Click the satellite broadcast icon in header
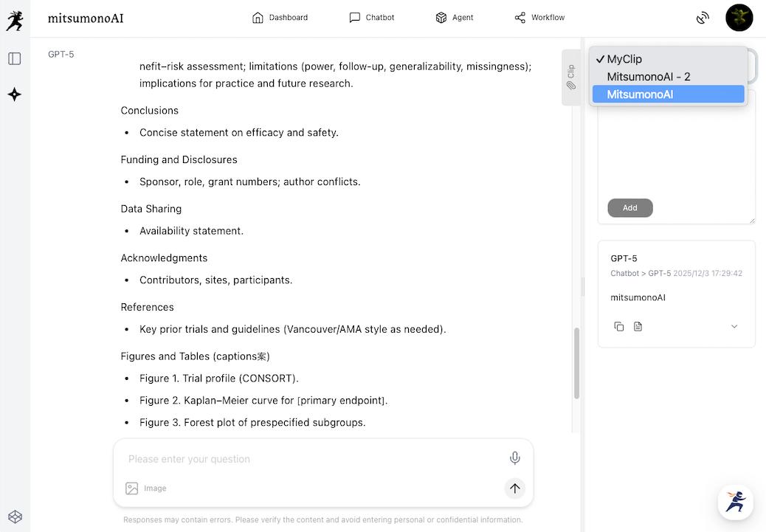 (703, 18)
